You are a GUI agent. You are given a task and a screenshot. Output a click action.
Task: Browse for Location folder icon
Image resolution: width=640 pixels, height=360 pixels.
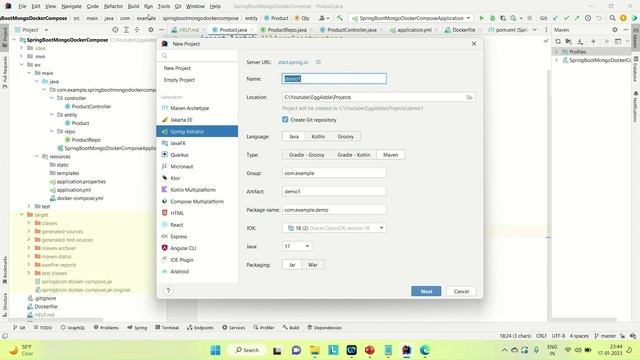469,97
